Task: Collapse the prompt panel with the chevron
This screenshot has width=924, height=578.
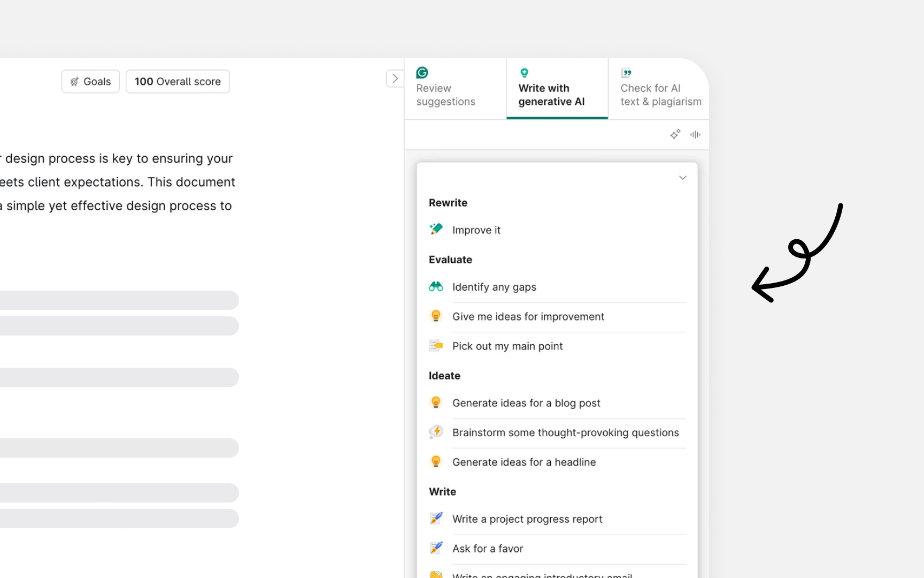Action: click(682, 177)
